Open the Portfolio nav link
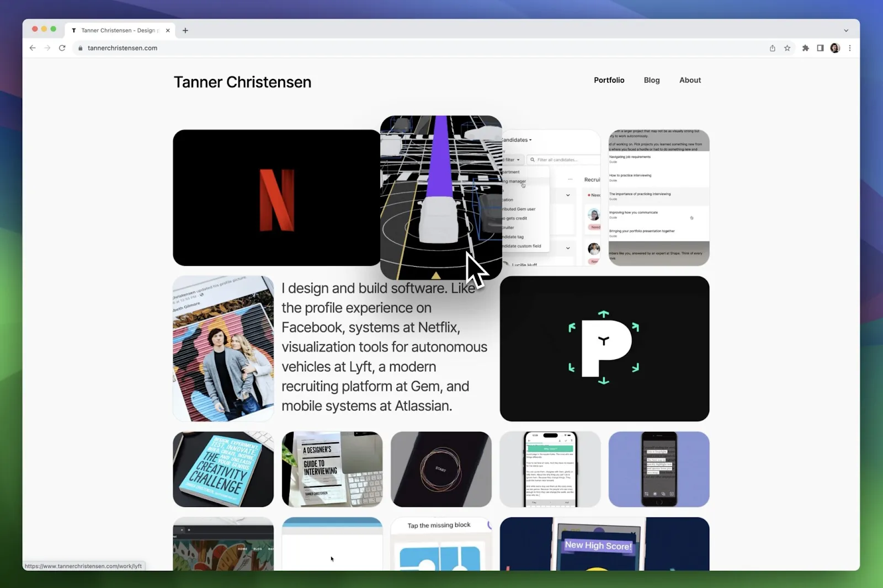The image size is (883, 588). (x=609, y=80)
